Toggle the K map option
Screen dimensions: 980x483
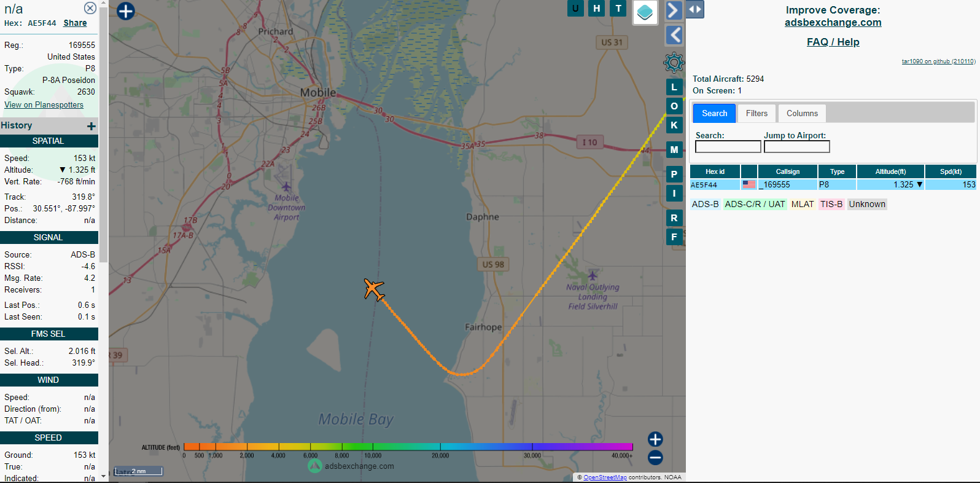point(674,125)
